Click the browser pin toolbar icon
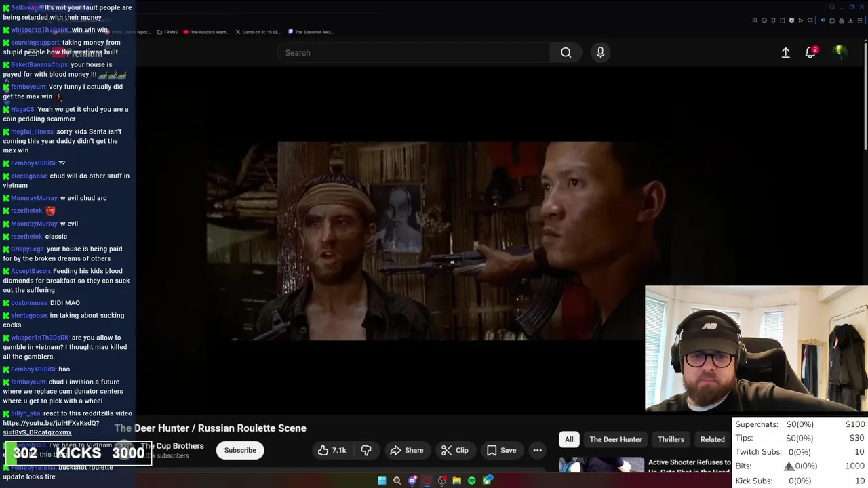The width and height of the screenshot is (868, 488). 773,20
